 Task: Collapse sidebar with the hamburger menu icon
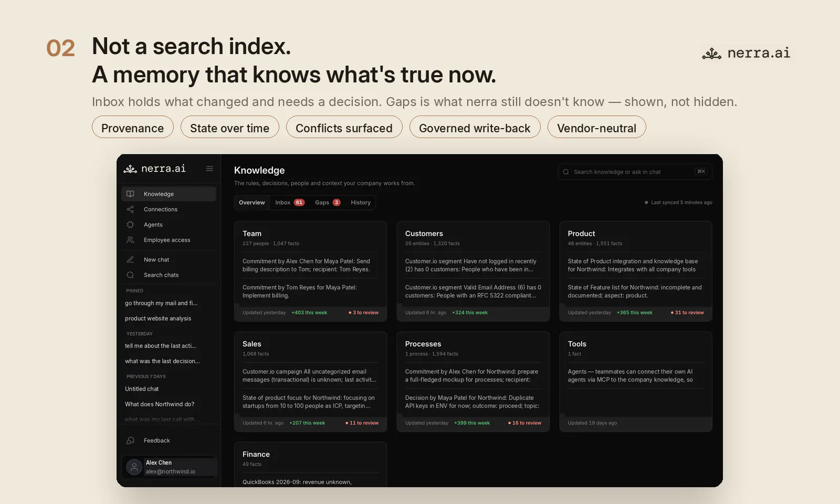209,169
